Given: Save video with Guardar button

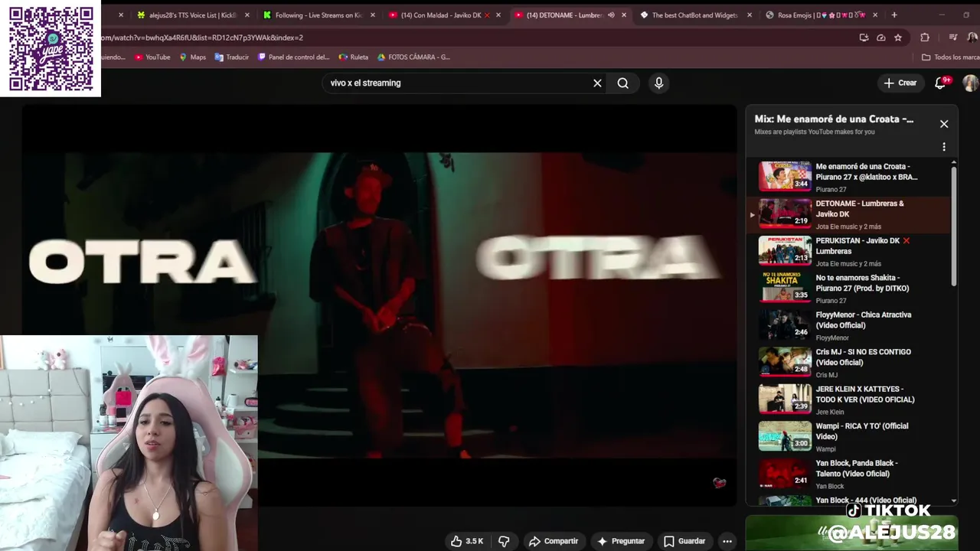Looking at the screenshot, I should [684, 541].
